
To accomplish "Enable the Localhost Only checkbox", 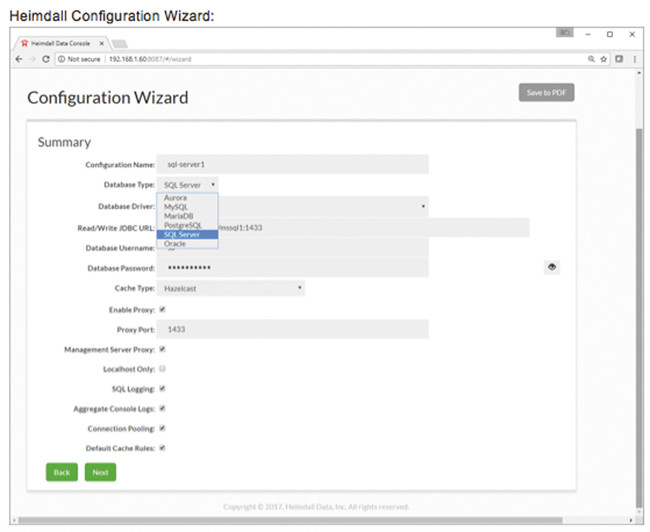I will [x=162, y=369].
